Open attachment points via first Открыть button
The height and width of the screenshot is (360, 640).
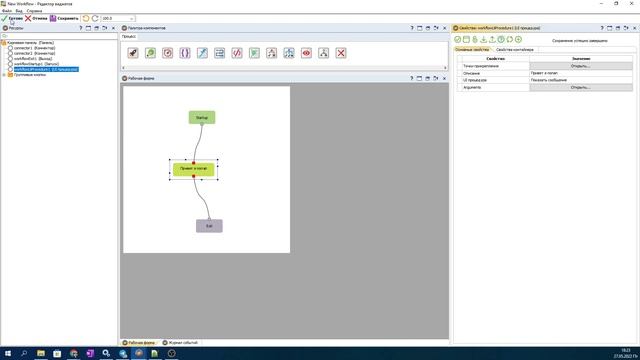tap(581, 66)
